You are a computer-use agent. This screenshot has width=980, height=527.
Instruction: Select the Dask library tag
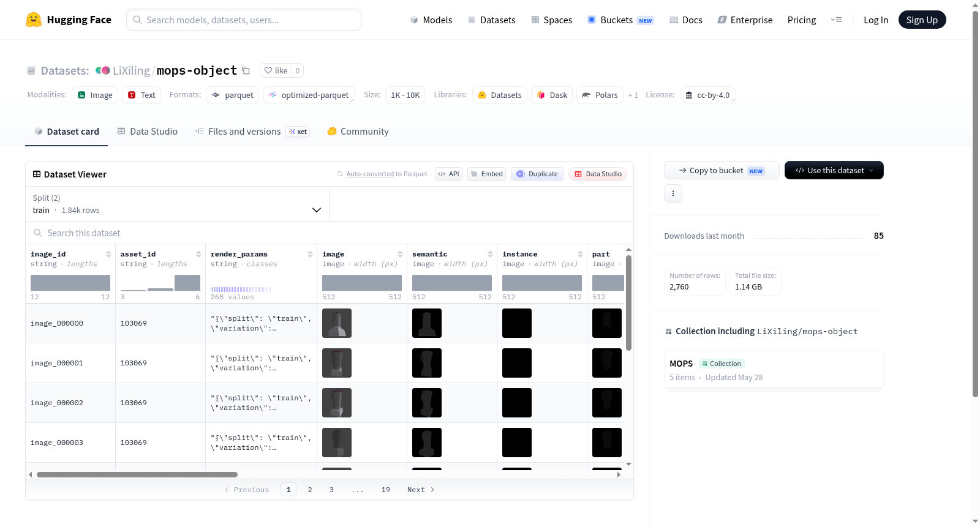[x=552, y=95]
